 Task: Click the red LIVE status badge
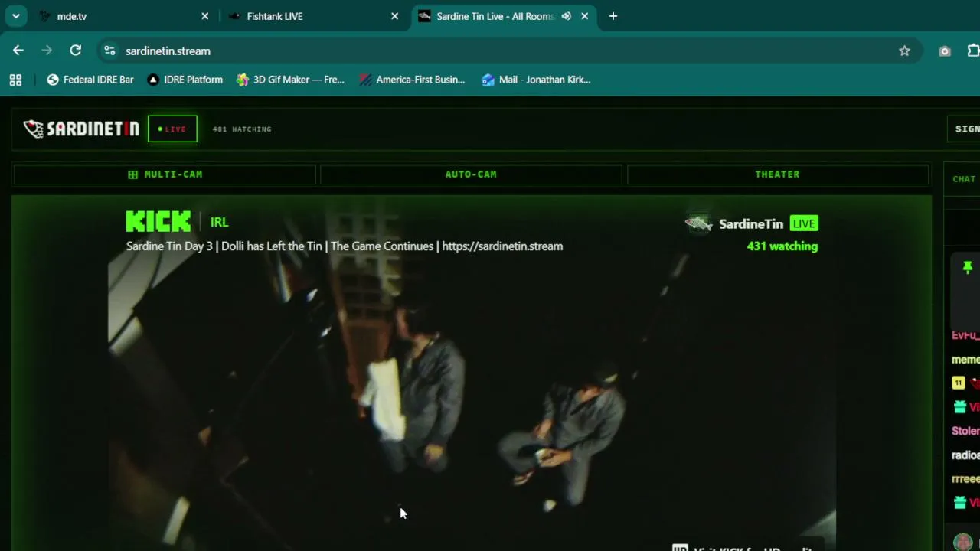[172, 129]
